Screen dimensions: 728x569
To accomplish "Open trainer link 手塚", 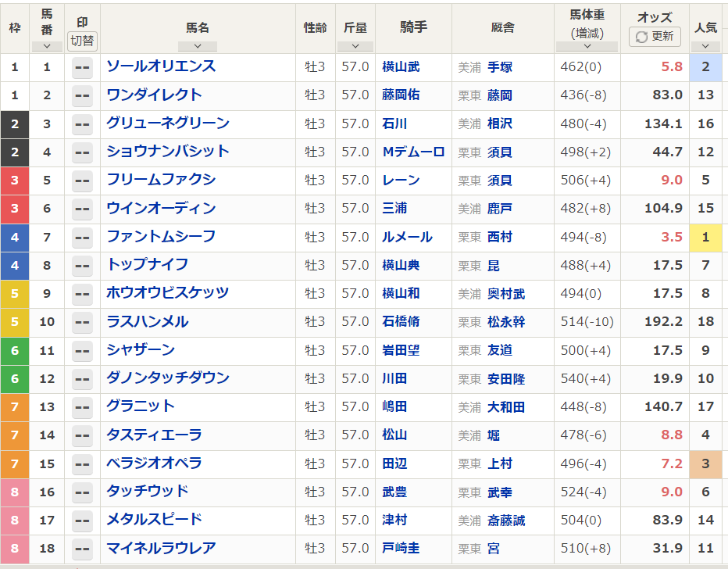I will 500,67.
